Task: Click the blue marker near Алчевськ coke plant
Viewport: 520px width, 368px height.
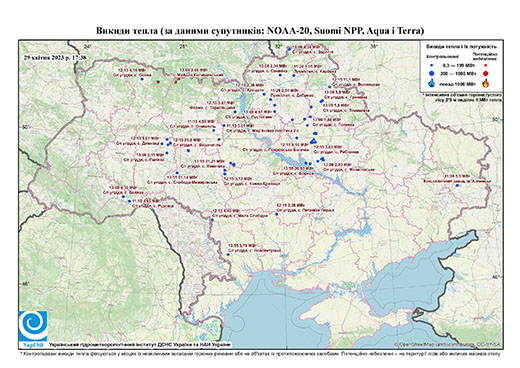Action: point(457,185)
